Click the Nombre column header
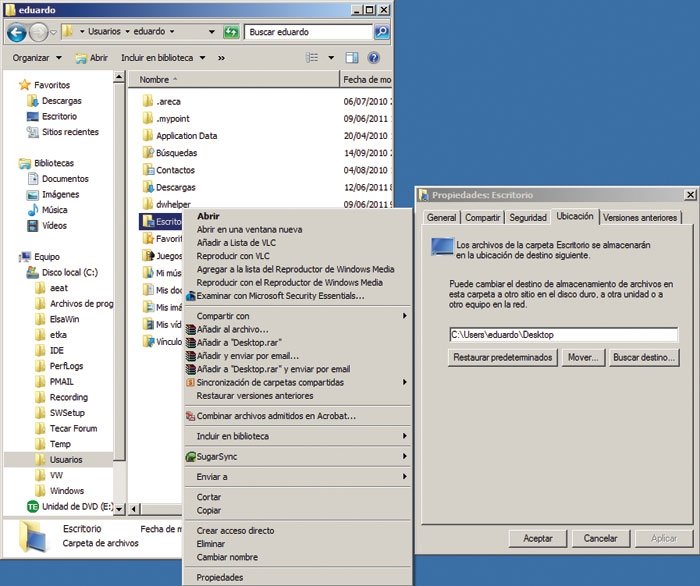This screenshot has width=700, height=586. [233, 80]
